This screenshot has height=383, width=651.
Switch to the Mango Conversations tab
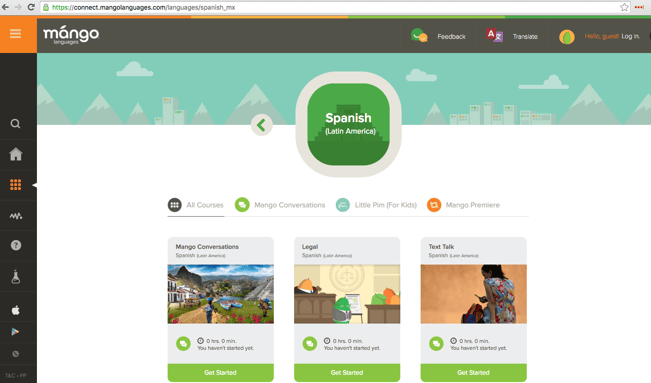(280, 205)
